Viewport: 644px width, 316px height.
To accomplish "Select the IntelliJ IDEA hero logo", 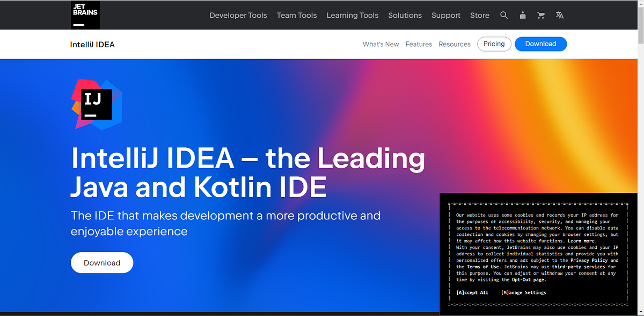I will 97,104.
